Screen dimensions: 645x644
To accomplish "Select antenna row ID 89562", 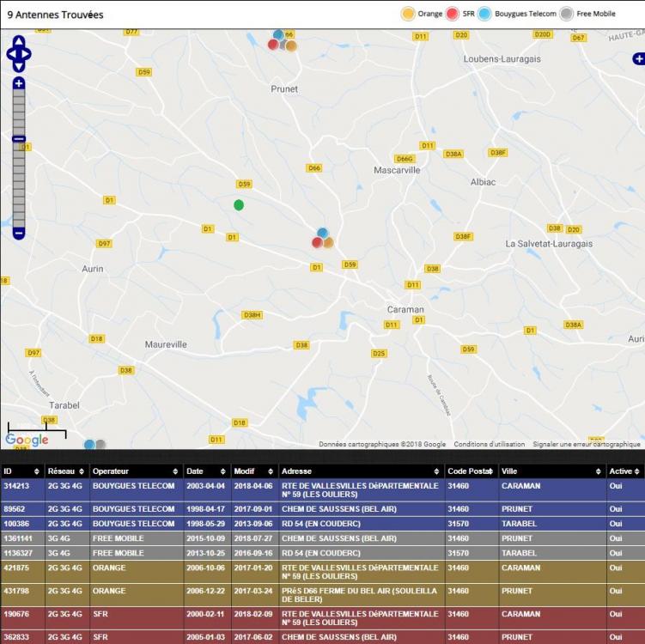I will coord(323,508).
